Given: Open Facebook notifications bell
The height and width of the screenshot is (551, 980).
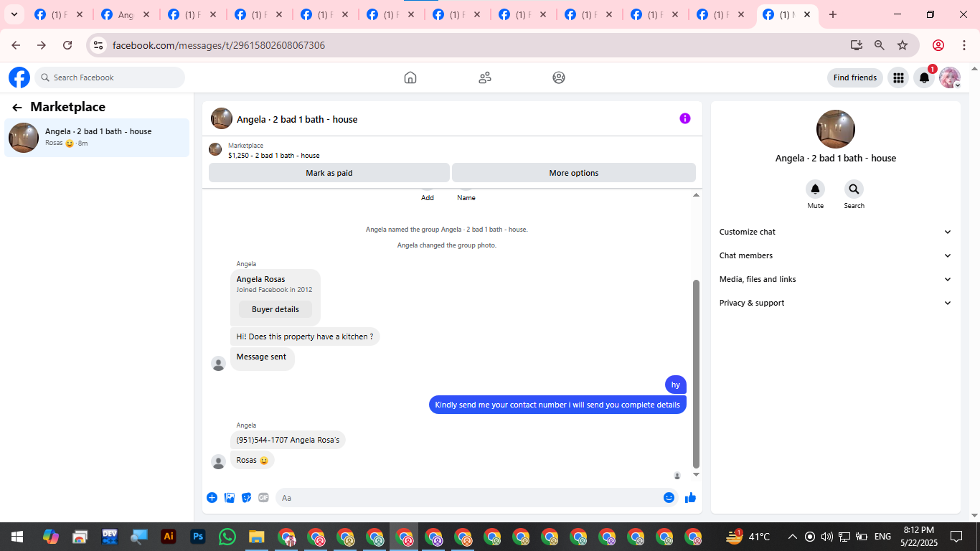Looking at the screenshot, I should pyautogui.click(x=925, y=77).
